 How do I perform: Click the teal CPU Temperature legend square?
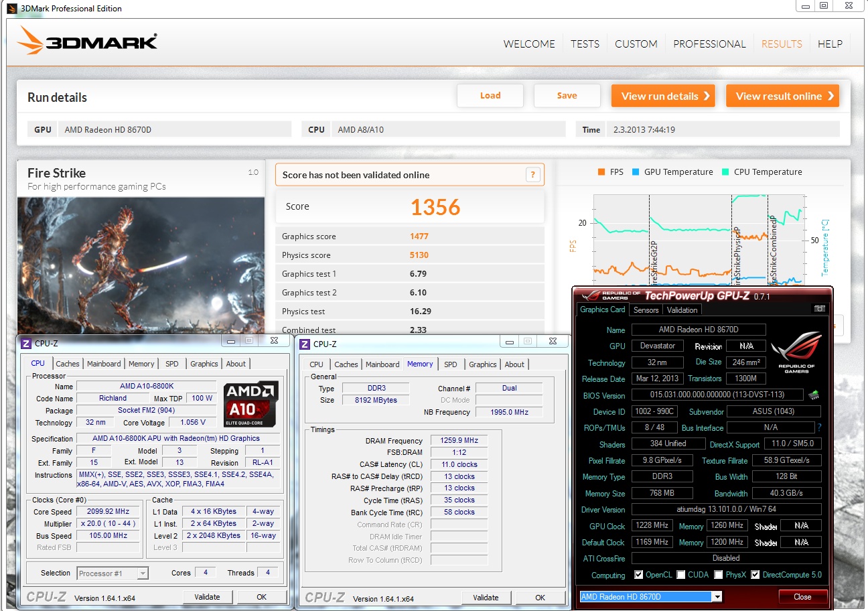725,172
